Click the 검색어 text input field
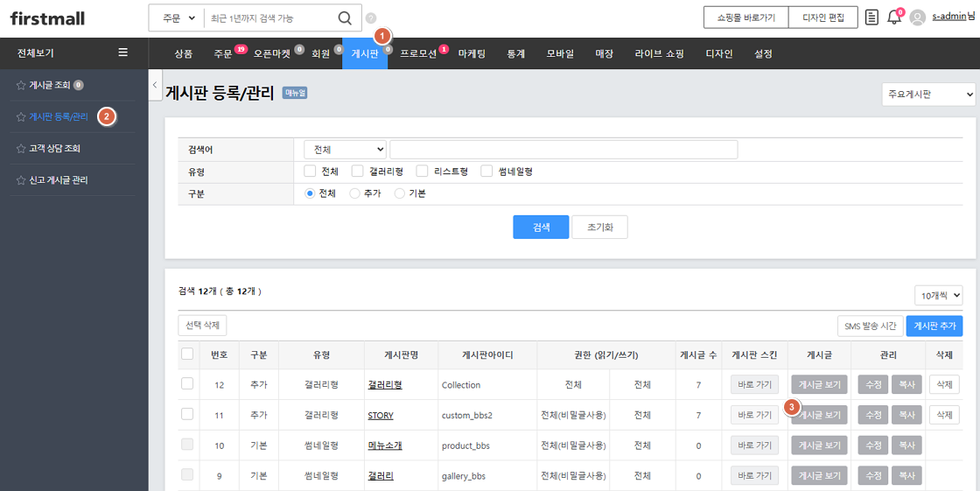 click(563, 150)
